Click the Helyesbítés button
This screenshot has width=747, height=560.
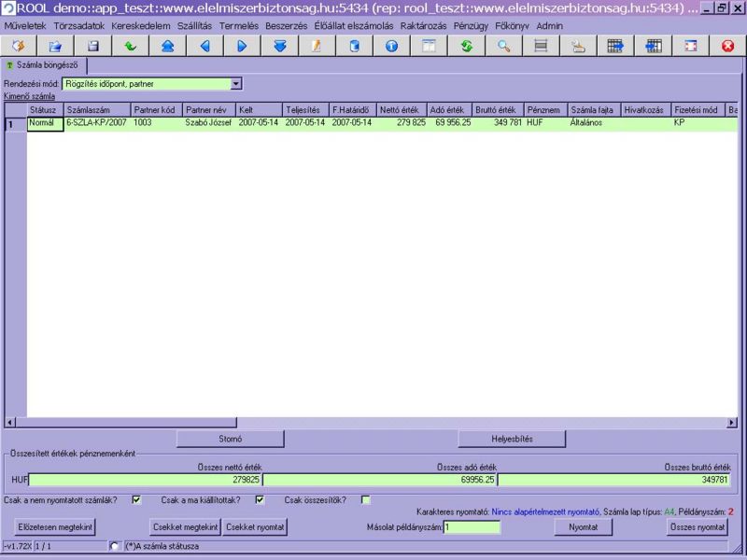point(512,438)
